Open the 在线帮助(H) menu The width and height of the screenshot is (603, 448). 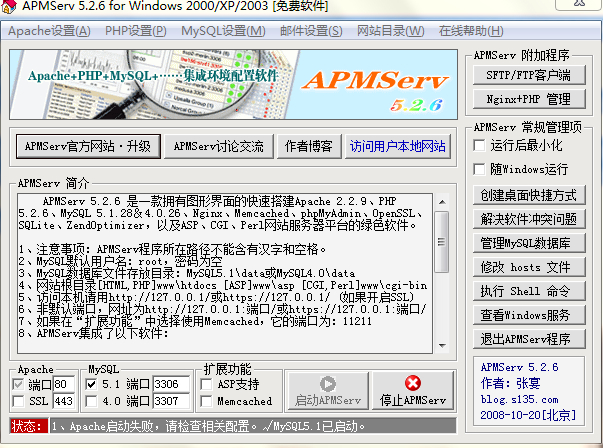pos(471,31)
